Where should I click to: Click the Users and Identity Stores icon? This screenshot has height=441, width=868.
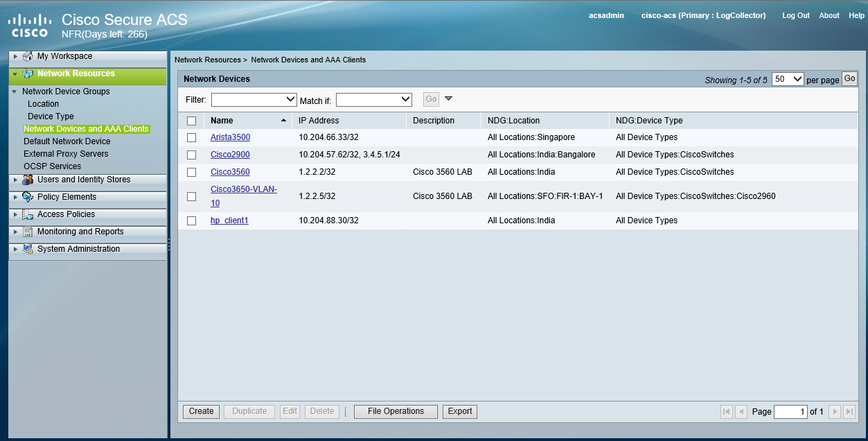pyautogui.click(x=28, y=180)
